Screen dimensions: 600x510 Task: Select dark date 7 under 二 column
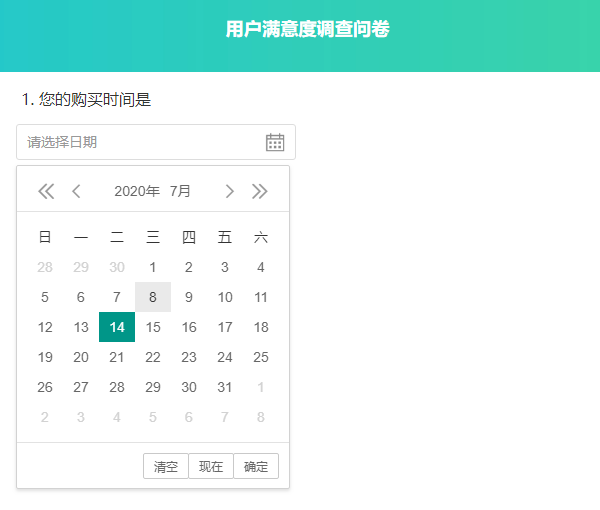(117, 297)
